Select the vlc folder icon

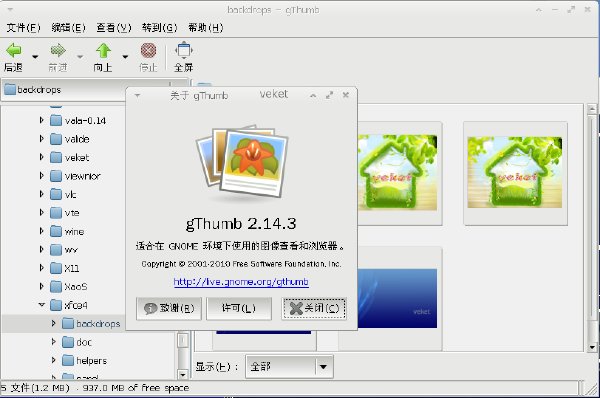[56, 194]
